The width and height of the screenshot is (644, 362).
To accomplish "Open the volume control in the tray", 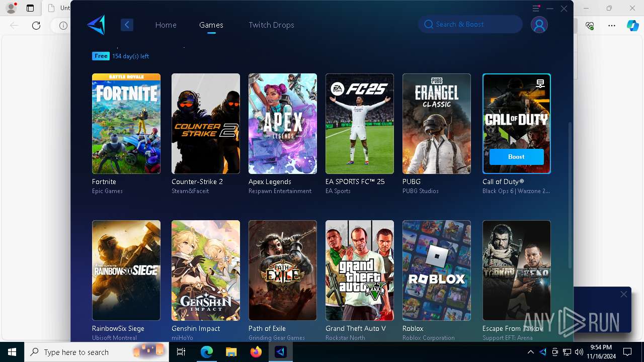I will (x=579, y=352).
